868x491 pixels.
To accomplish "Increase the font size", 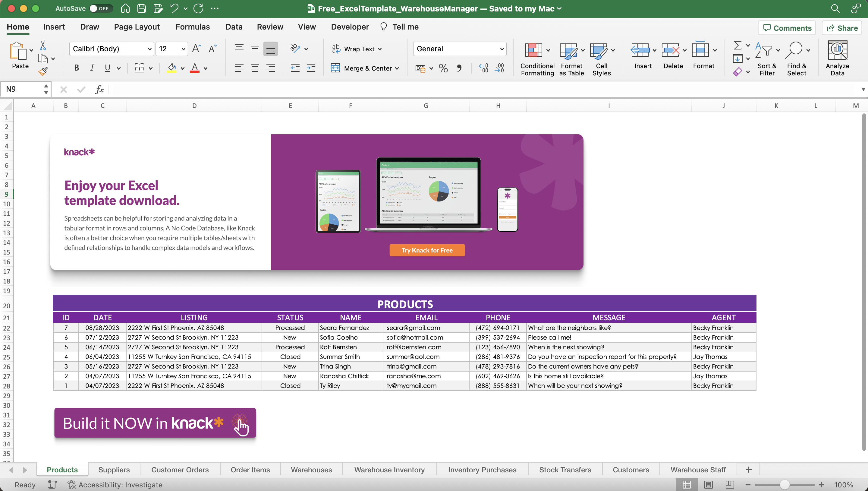I will click(x=196, y=48).
